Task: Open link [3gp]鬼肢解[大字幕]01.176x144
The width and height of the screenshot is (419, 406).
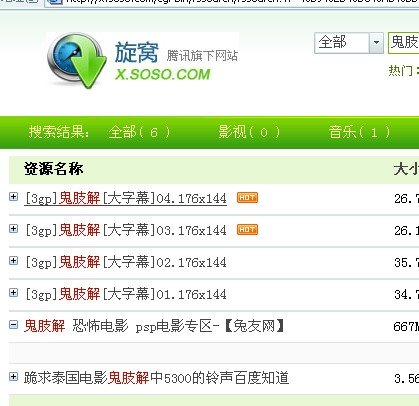Action: point(126,294)
